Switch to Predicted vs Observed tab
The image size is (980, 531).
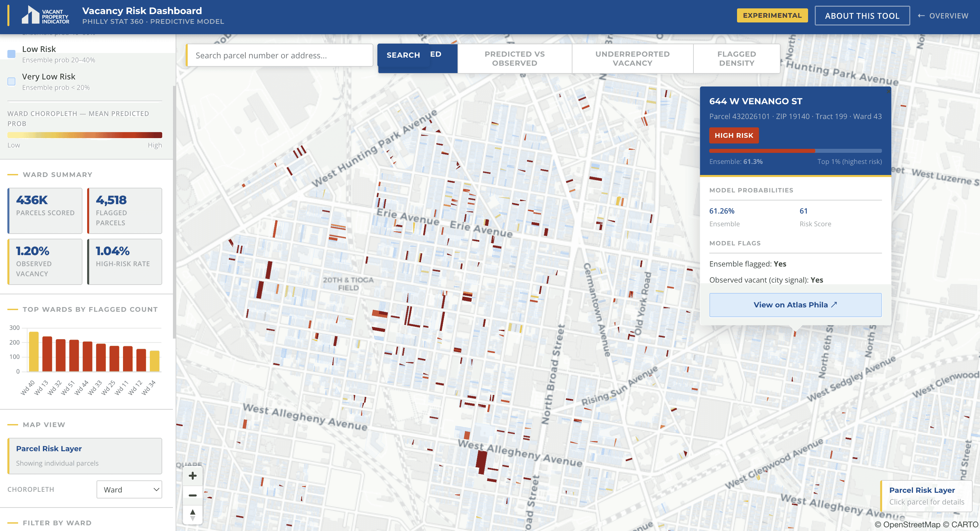tap(515, 59)
